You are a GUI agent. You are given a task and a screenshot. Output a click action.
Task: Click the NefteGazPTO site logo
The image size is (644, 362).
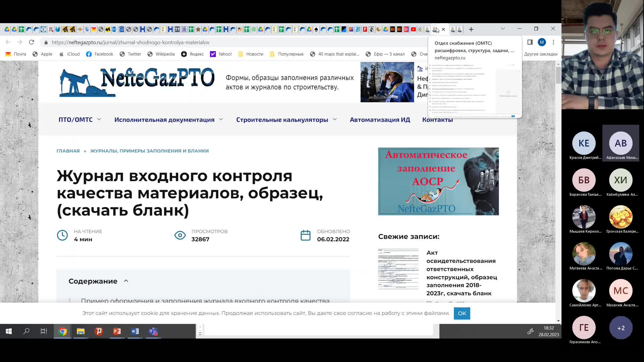(137, 82)
